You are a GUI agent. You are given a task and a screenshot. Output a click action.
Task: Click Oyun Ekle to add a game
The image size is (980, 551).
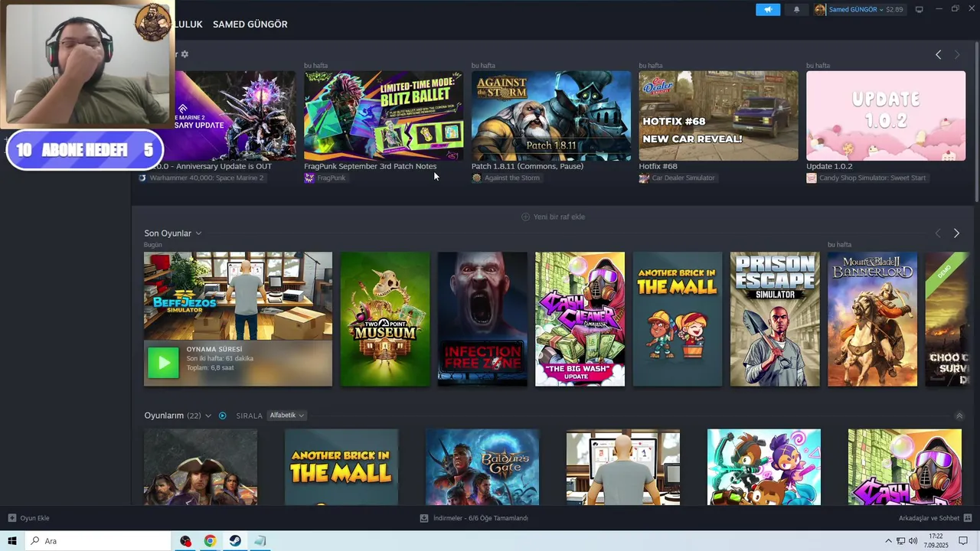point(29,518)
